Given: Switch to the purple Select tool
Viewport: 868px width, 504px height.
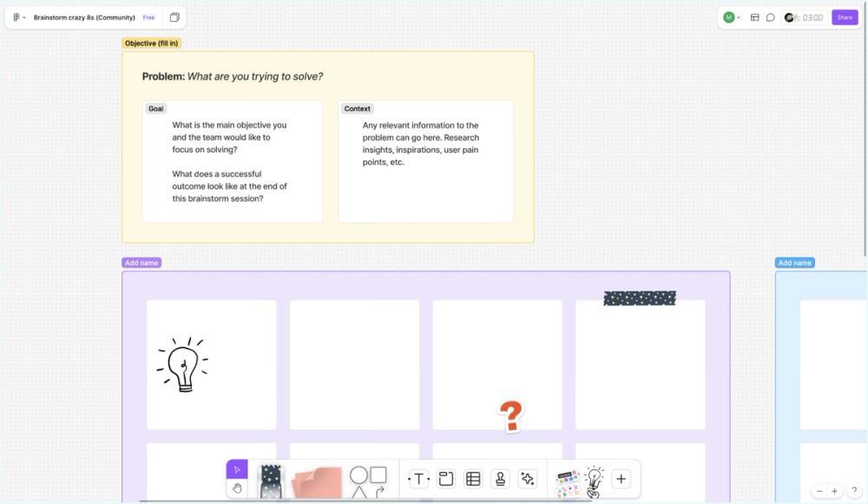Looking at the screenshot, I should click(x=236, y=468).
